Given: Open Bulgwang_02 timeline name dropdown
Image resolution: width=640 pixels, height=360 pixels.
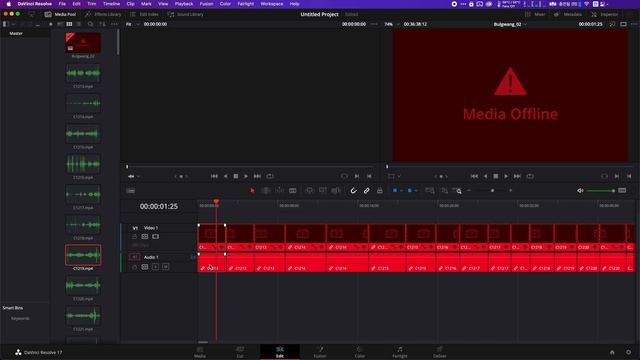Looking at the screenshot, I should click(510, 24).
